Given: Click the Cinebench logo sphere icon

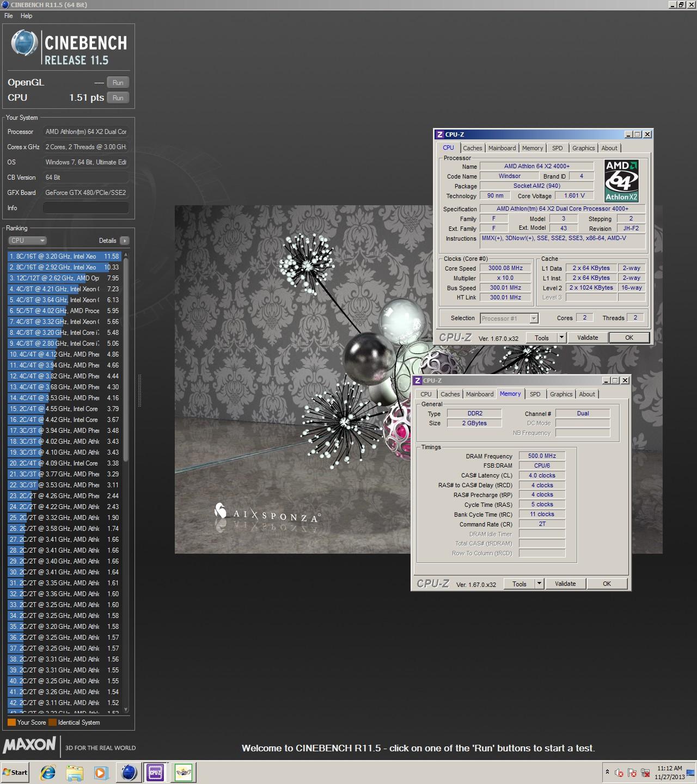Looking at the screenshot, I should click(24, 43).
